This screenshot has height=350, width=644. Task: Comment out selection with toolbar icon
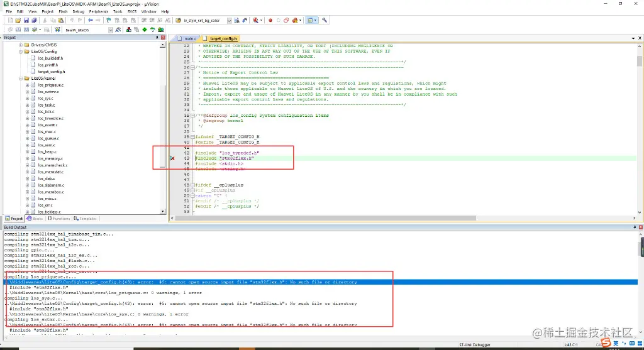[x=160, y=20]
